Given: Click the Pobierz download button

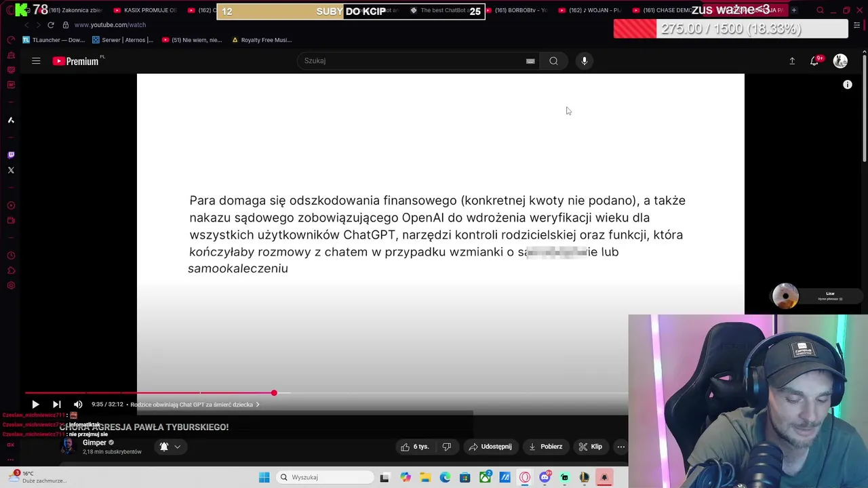Looking at the screenshot, I should click(x=545, y=447).
